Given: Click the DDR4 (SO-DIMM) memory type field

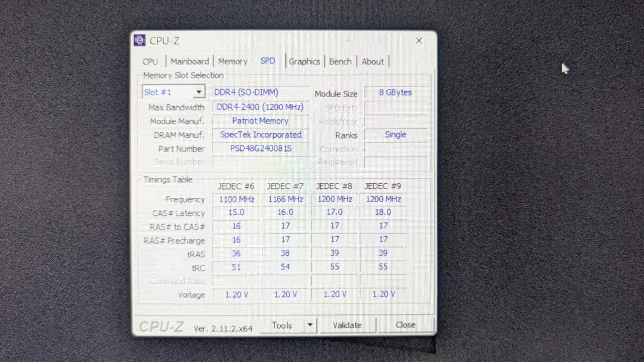Looking at the screenshot, I should coord(260,92).
